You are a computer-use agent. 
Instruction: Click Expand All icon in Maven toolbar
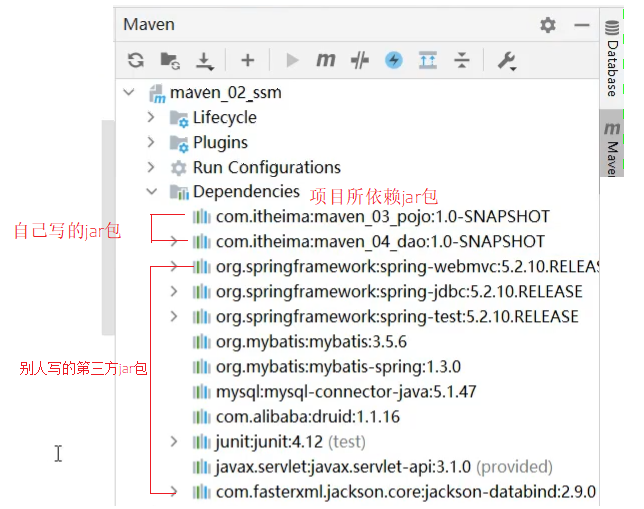[x=427, y=61]
